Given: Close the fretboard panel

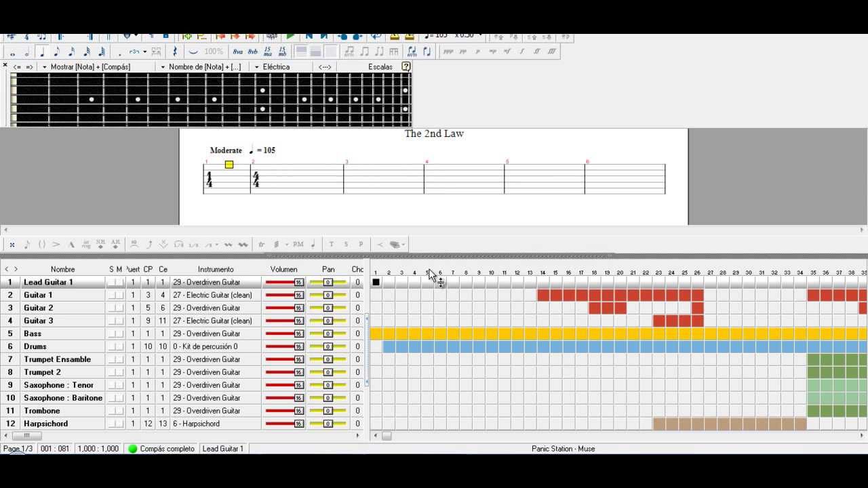Looking at the screenshot, I should [5, 65].
